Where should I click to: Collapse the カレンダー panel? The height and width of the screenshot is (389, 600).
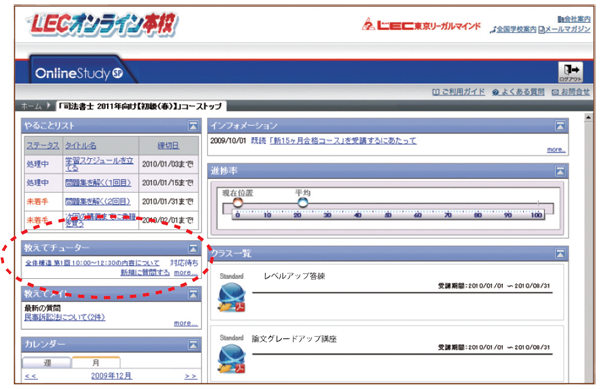[x=193, y=345]
